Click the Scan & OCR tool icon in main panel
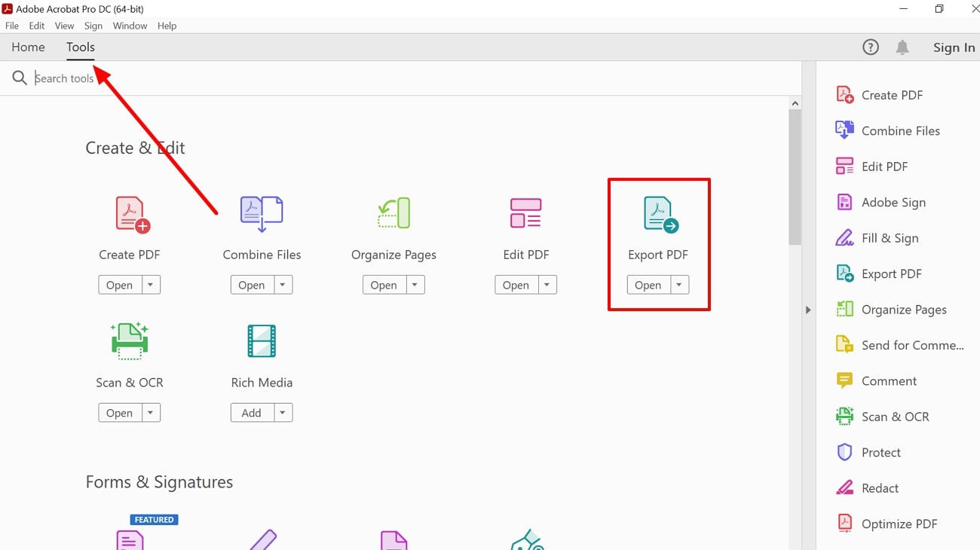 (130, 341)
